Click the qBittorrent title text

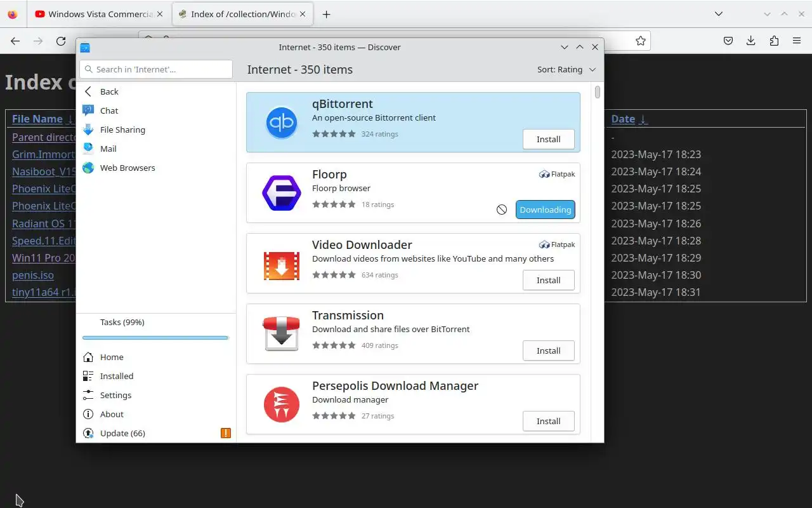[343, 104]
